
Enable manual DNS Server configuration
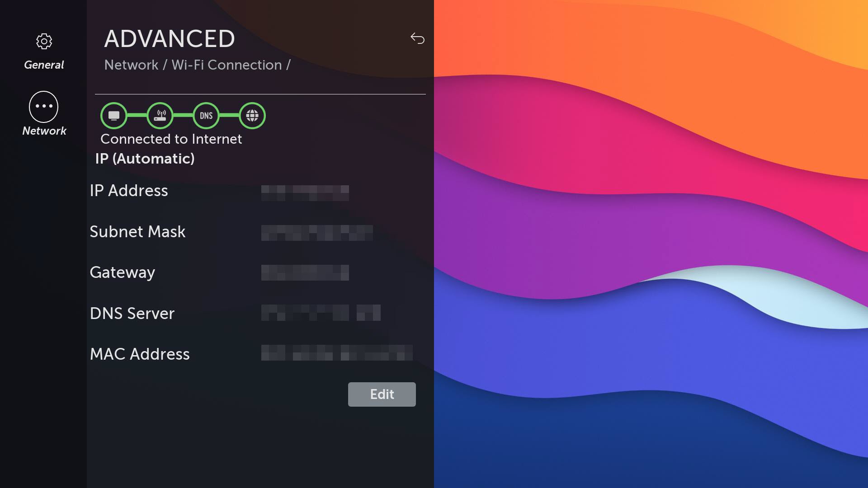[382, 393]
